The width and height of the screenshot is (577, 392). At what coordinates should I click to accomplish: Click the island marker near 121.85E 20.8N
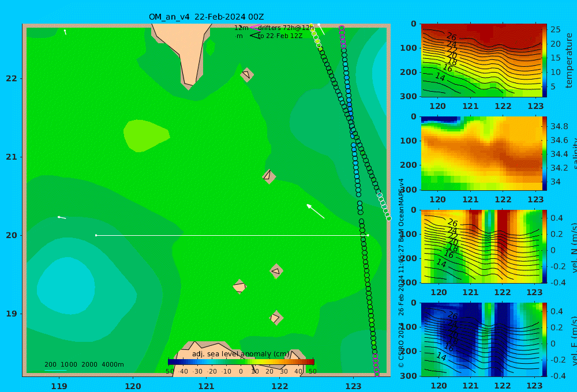[269, 176]
